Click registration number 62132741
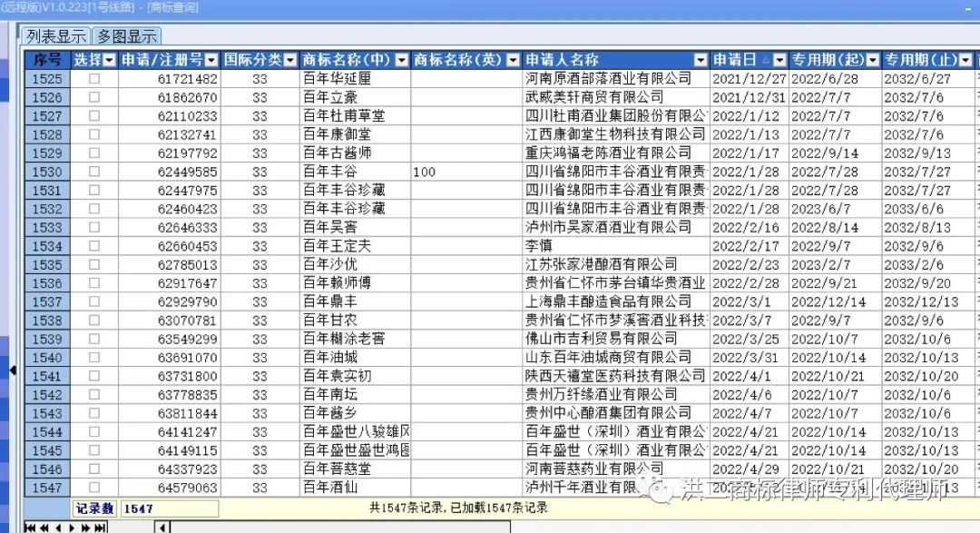This screenshot has height=533, width=980. 188,134
